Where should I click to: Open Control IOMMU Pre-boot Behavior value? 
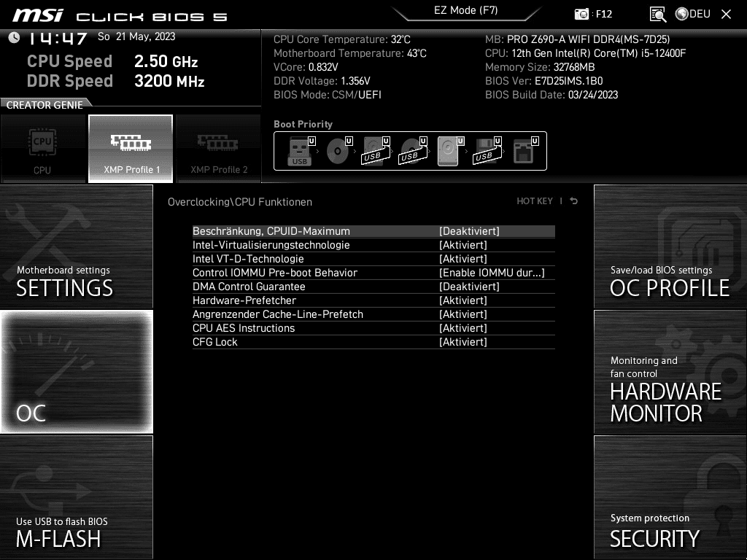click(492, 273)
